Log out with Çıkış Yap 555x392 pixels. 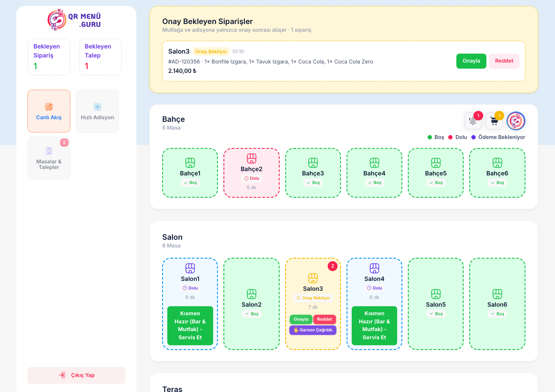point(76,375)
